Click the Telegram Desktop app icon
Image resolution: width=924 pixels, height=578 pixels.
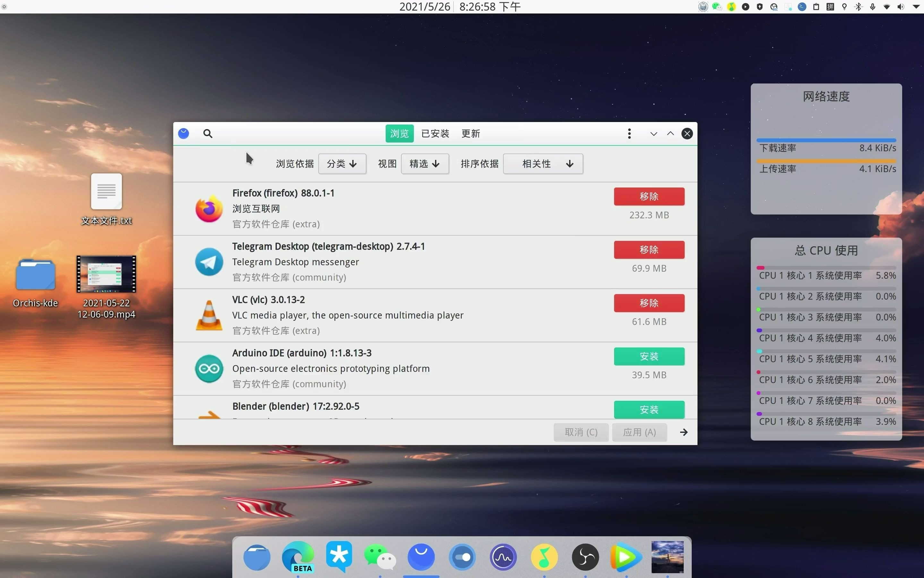click(x=209, y=262)
